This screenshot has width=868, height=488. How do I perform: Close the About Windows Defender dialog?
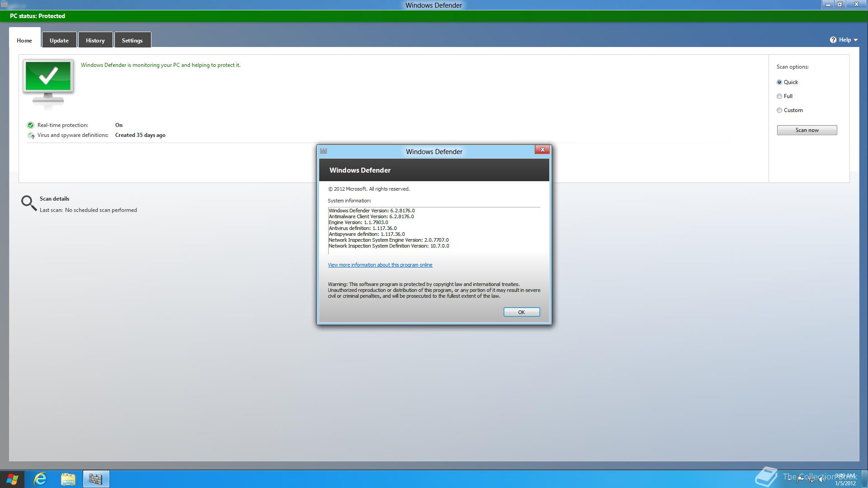542,150
